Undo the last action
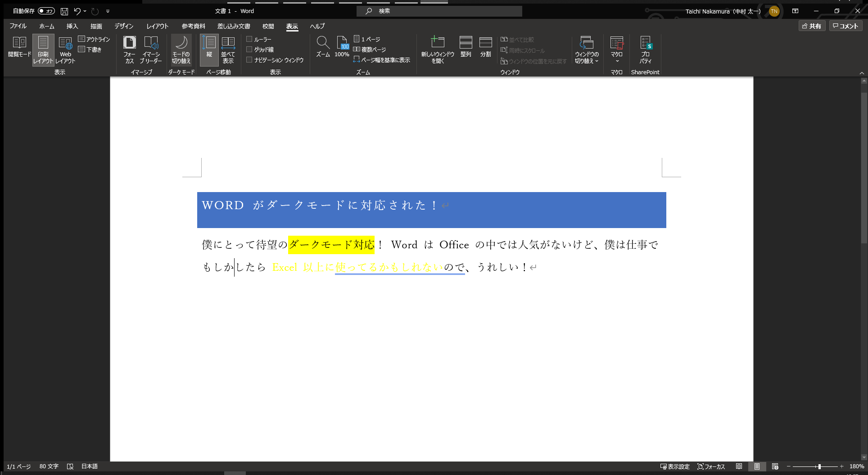 click(x=77, y=11)
